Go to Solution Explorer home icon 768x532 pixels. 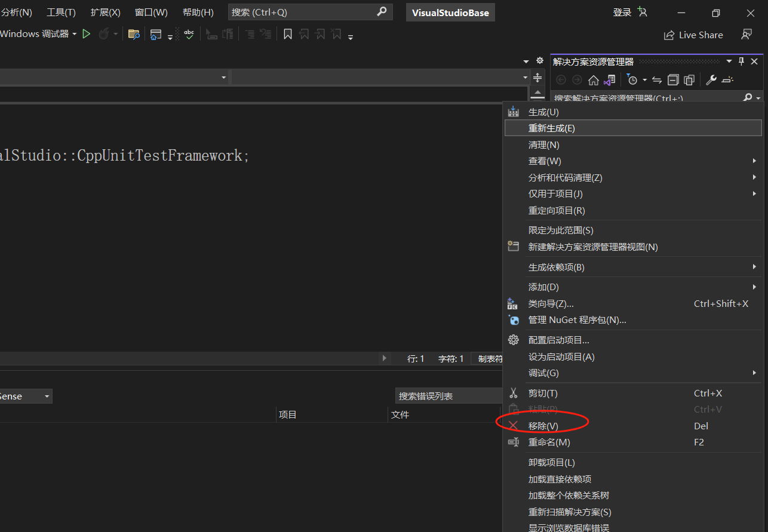(593, 80)
